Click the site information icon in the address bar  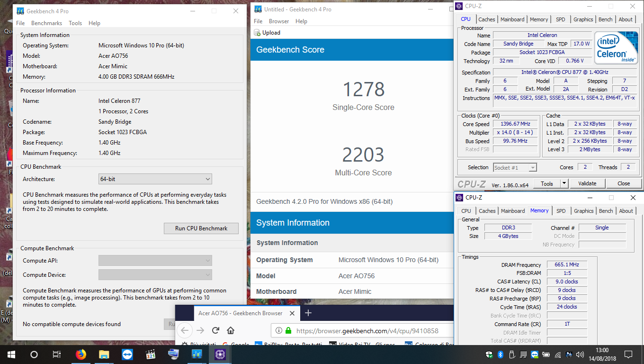coord(278,330)
